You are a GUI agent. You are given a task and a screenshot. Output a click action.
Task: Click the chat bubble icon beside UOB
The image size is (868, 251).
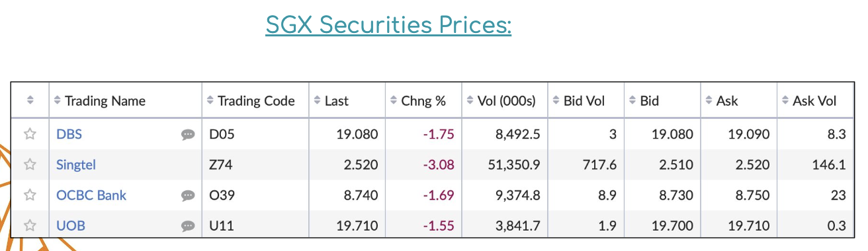click(x=188, y=226)
